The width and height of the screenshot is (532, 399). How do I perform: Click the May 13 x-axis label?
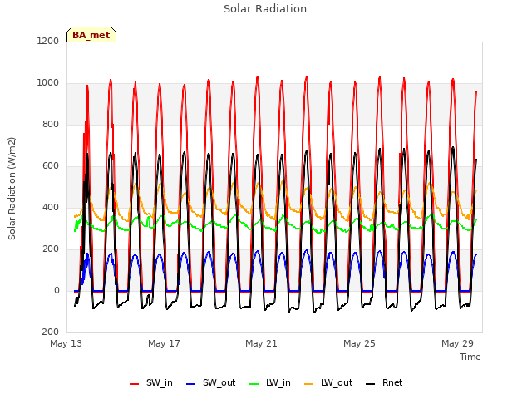coord(66,343)
